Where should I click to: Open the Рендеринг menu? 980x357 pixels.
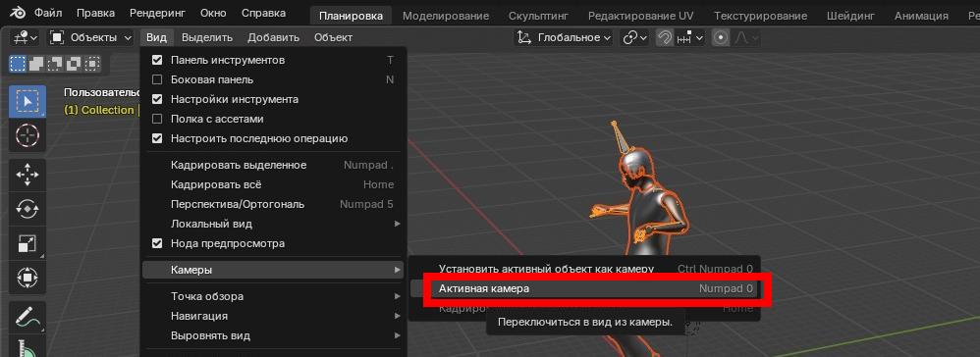[157, 13]
